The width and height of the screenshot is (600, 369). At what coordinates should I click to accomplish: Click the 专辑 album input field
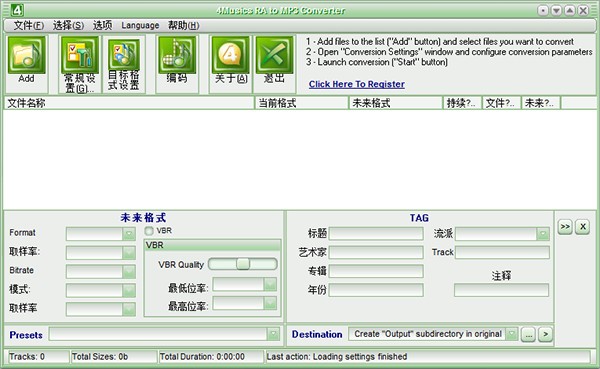point(376,271)
